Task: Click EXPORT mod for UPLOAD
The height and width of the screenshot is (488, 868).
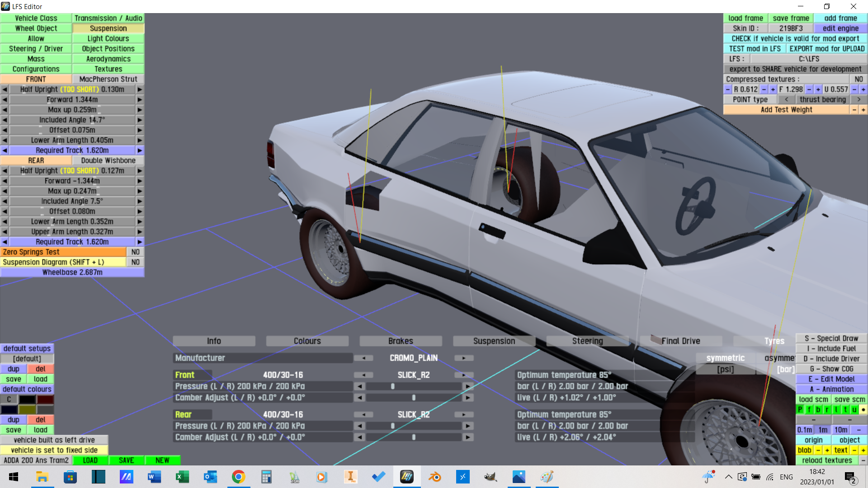Action: pyautogui.click(x=826, y=49)
